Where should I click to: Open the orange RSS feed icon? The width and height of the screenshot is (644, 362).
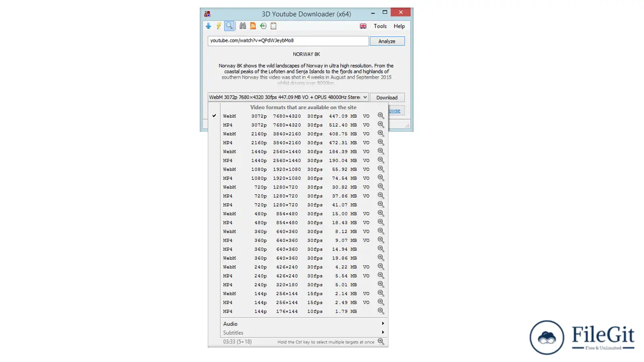(253, 26)
